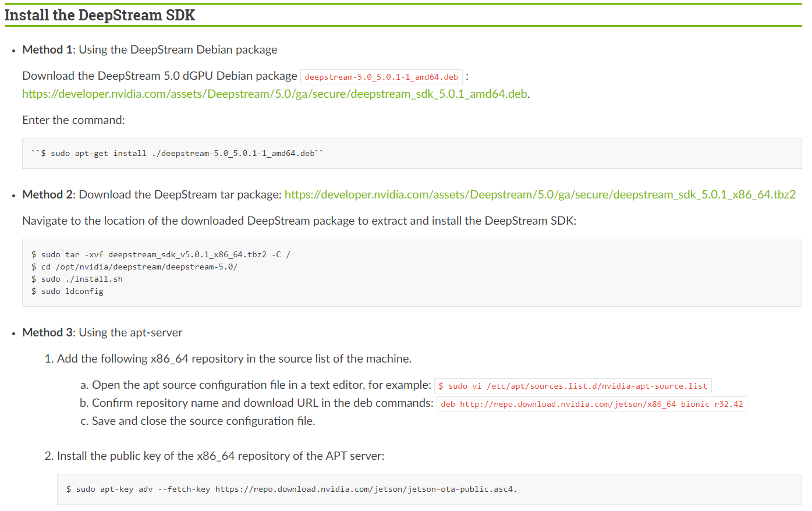Select the bold Method 2 label
This screenshot has height=511, width=812.
(x=47, y=194)
